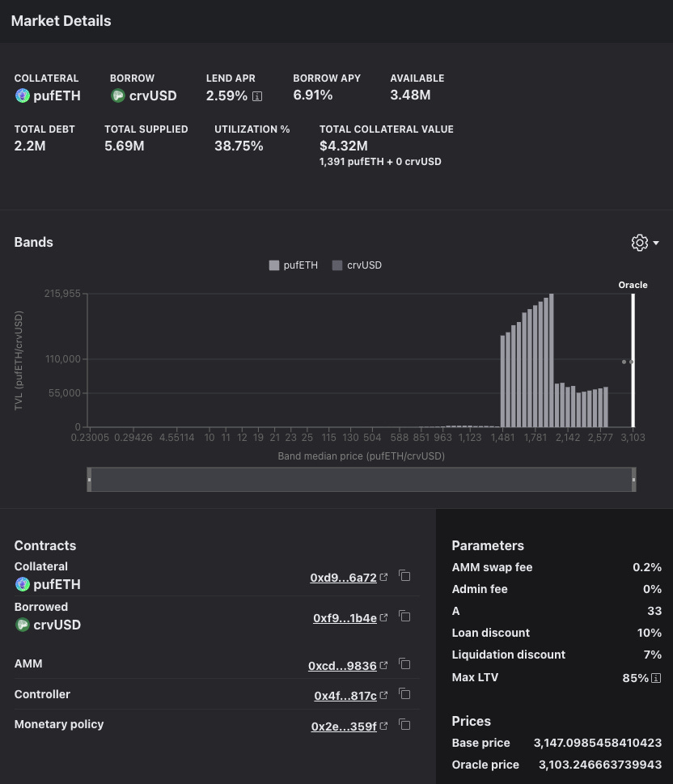
Task: Click the y-axis maximum label 215,955
Action: tap(62, 294)
